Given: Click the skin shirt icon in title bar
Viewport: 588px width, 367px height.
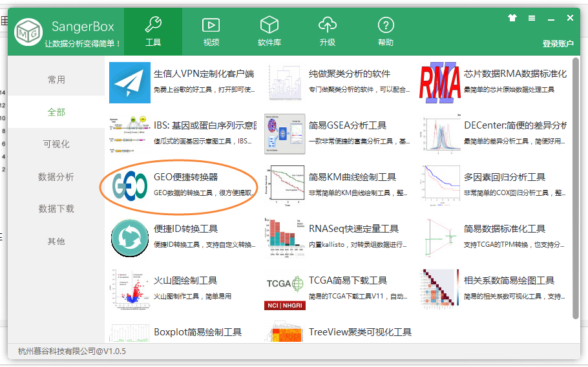Looking at the screenshot, I should click(512, 18).
